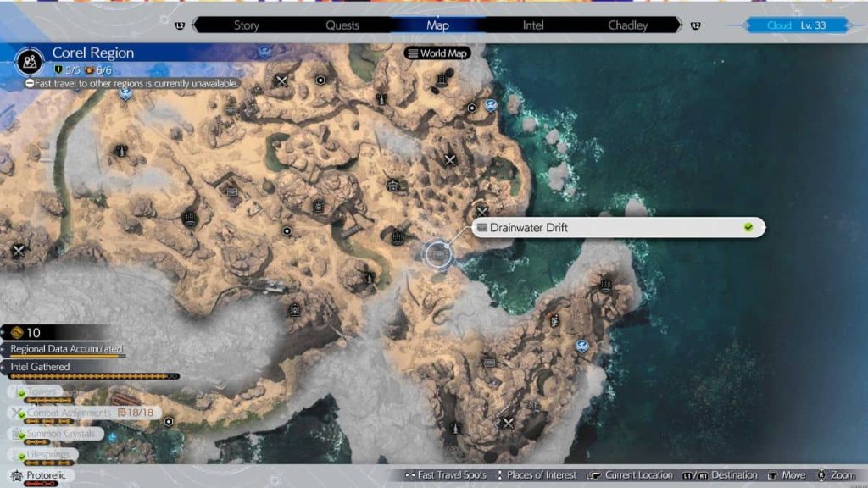Click the location-type icon in Drainwater Drift tooltip
This screenshot has height=488, width=868.
pos(482,227)
